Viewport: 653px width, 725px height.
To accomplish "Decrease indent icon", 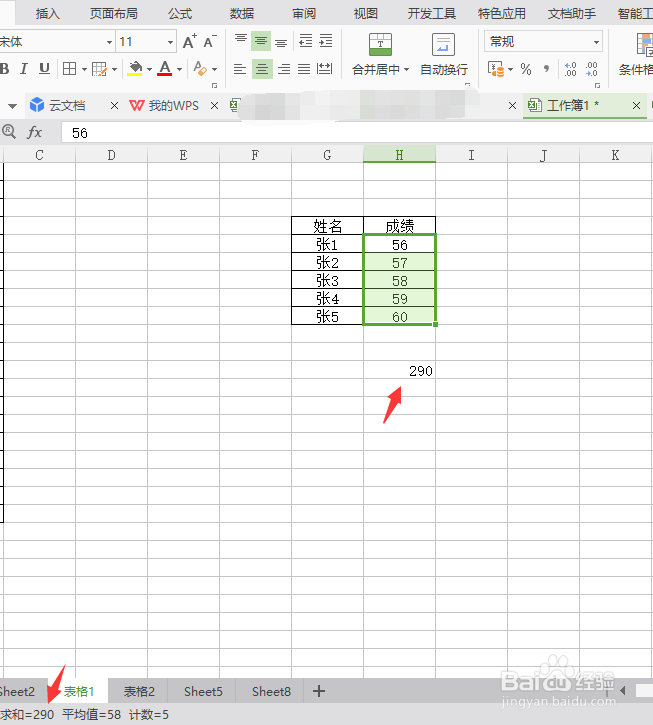I will (x=306, y=41).
